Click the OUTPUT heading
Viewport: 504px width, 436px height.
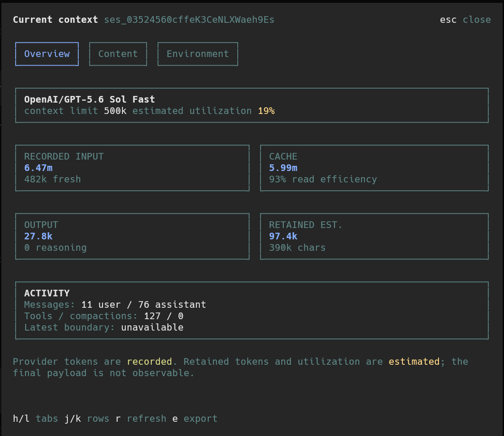pos(41,225)
